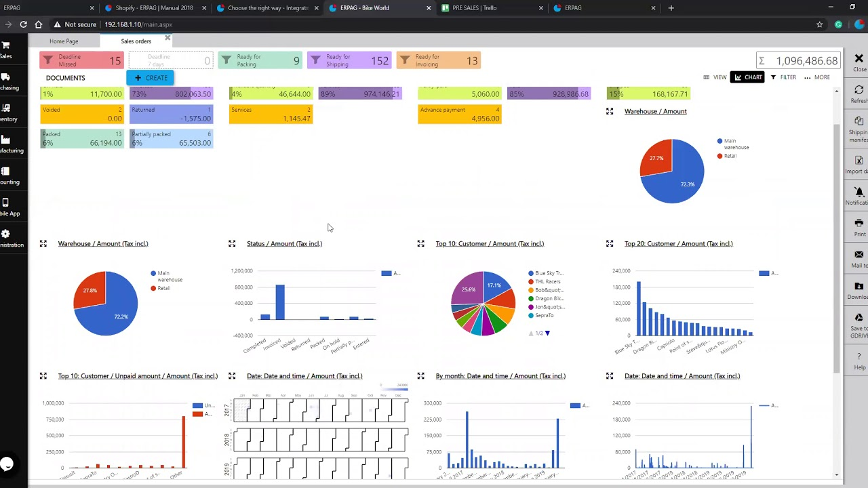Viewport: 868px width, 488px height.
Task: Click the Refresh icon in right panel
Action: [859, 89]
